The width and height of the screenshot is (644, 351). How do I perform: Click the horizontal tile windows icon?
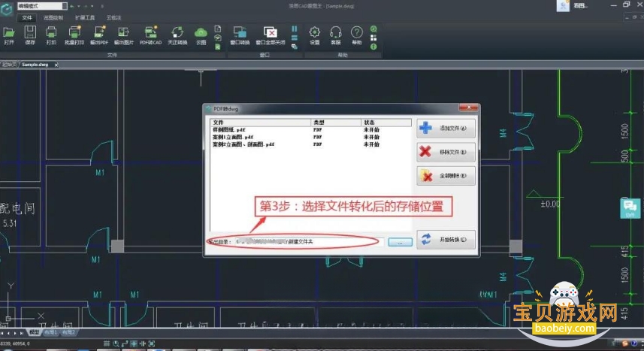pos(295,38)
